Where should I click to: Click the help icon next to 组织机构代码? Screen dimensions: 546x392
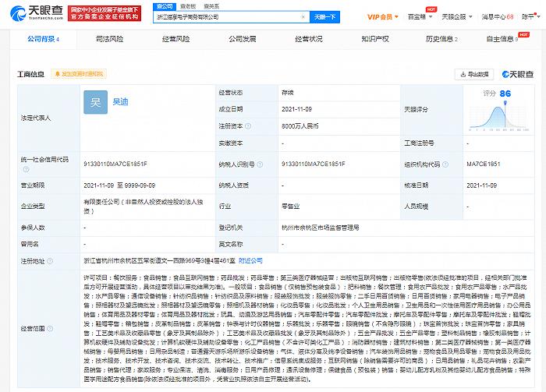point(445,164)
